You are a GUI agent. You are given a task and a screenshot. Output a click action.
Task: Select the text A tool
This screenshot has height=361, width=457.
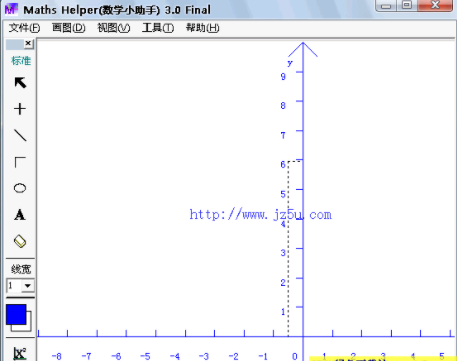click(x=20, y=215)
